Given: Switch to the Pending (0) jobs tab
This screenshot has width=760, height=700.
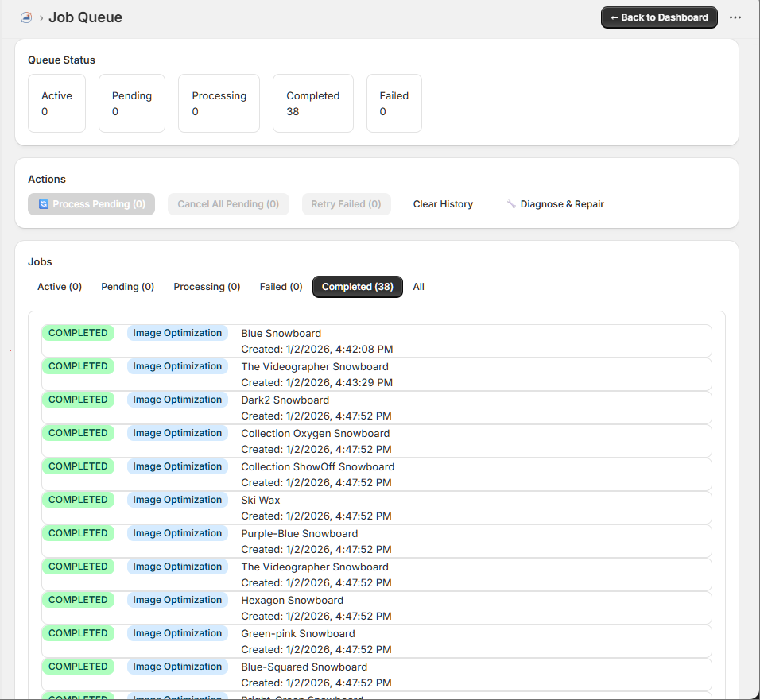Looking at the screenshot, I should tap(127, 287).
